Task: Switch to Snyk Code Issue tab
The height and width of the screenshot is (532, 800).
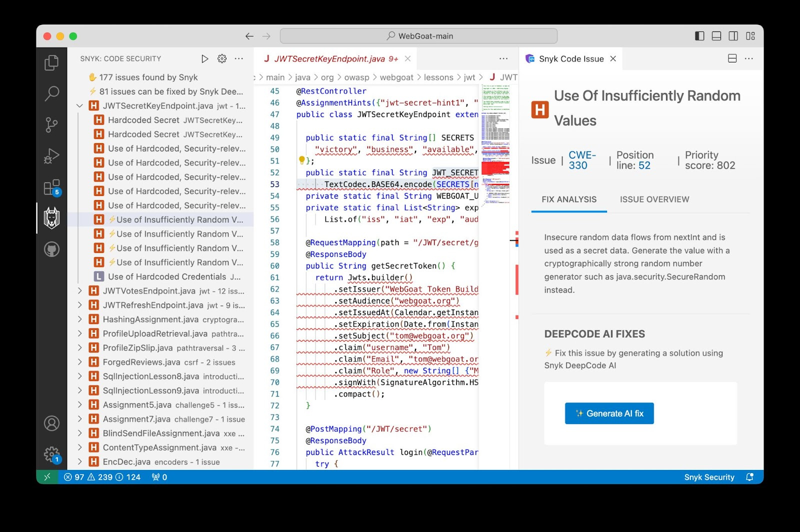Action: click(x=570, y=59)
